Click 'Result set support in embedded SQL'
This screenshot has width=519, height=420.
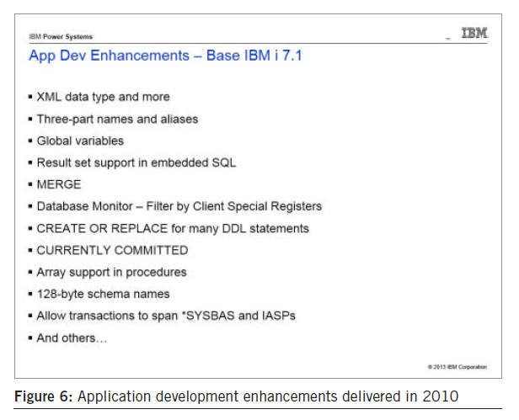coord(136,162)
